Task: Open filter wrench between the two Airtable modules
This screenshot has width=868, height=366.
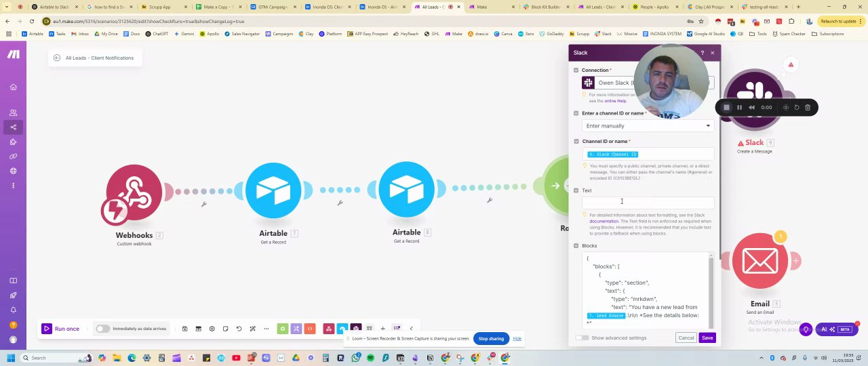Action: (x=340, y=202)
